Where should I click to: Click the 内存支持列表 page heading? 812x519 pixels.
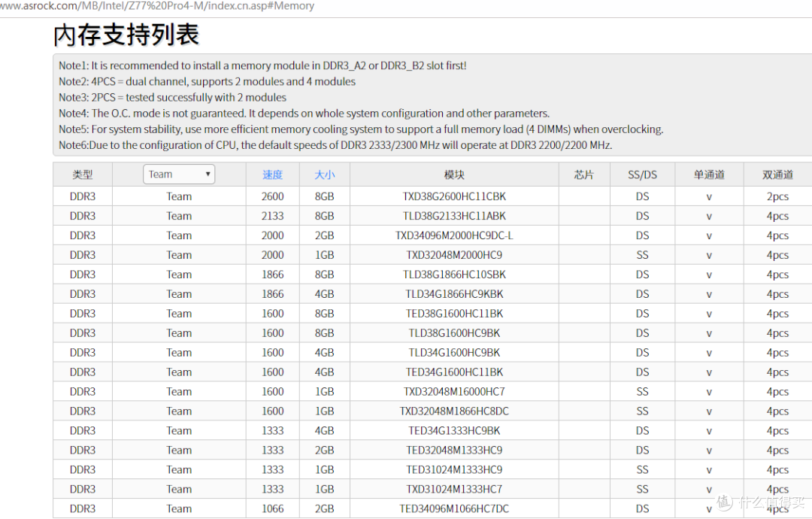pyautogui.click(x=126, y=35)
